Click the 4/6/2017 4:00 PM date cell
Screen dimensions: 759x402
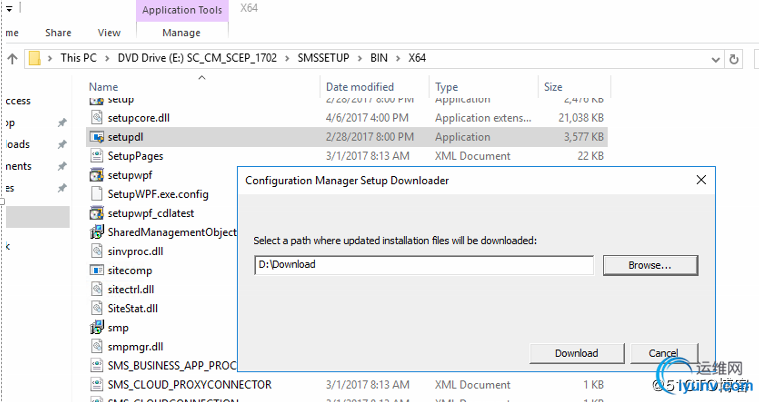tap(367, 118)
